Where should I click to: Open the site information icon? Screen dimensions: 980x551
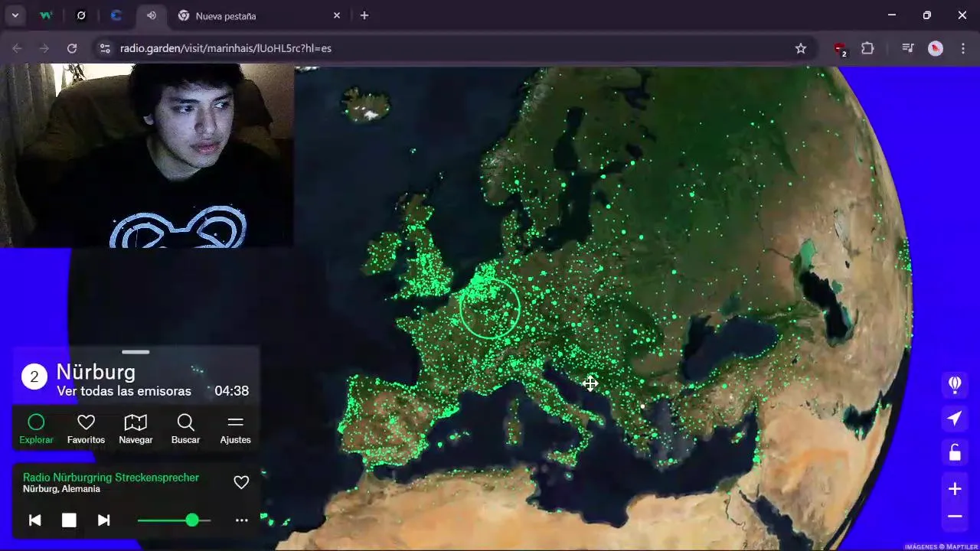click(x=105, y=48)
